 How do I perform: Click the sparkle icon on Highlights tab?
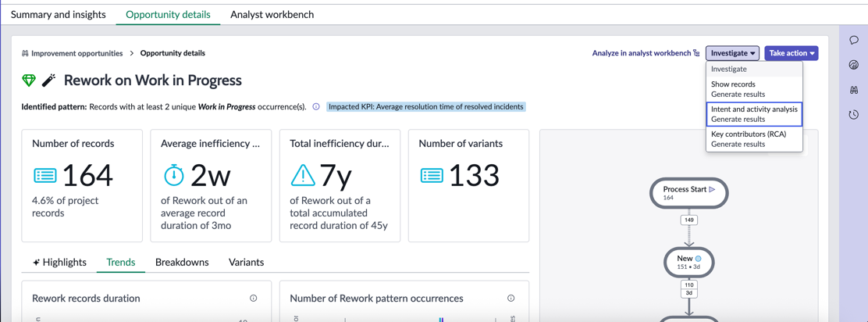point(36,262)
